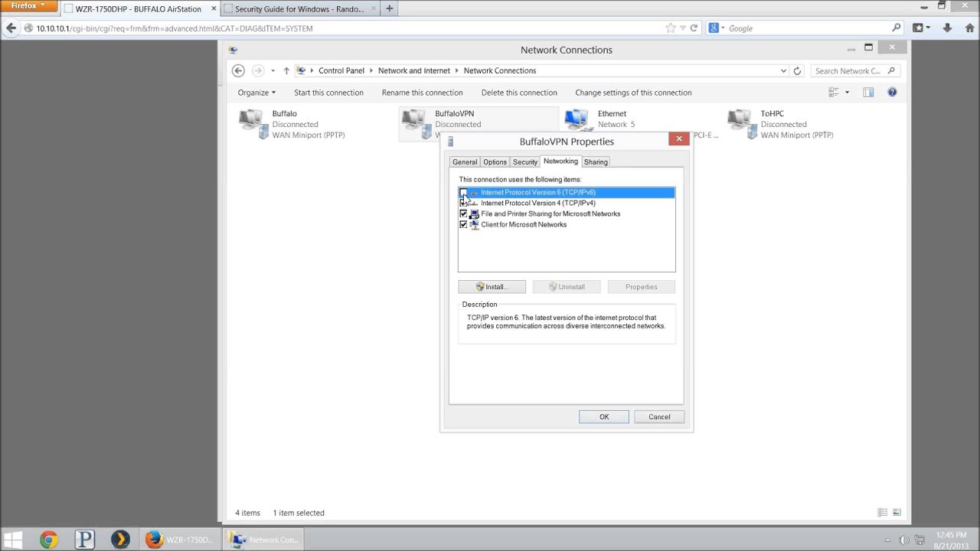Image resolution: width=980 pixels, height=551 pixels.
Task: Go back in Network Connections window
Action: [238, 70]
